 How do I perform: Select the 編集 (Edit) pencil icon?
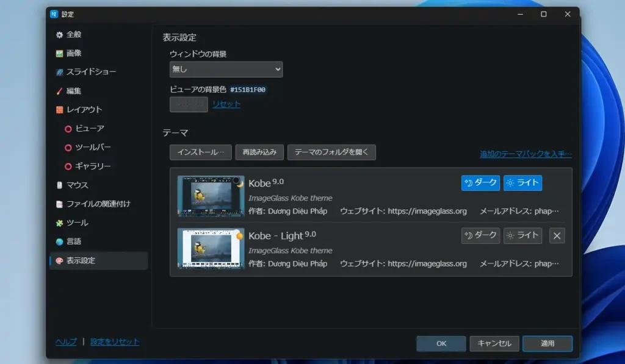(59, 90)
